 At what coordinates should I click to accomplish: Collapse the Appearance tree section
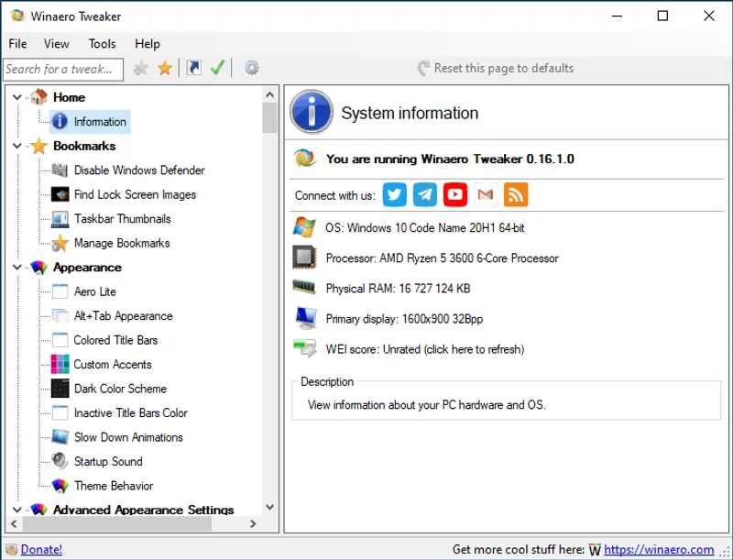[16, 267]
